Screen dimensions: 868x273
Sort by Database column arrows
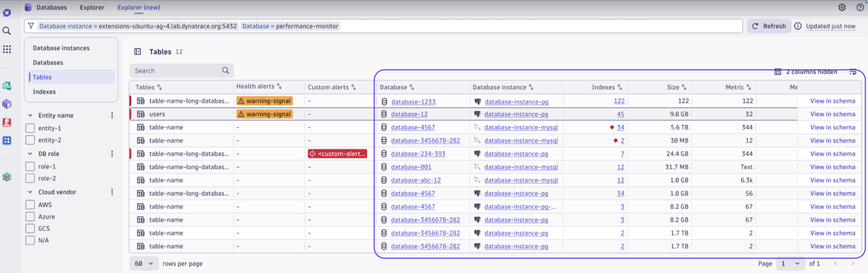click(412, 87)
